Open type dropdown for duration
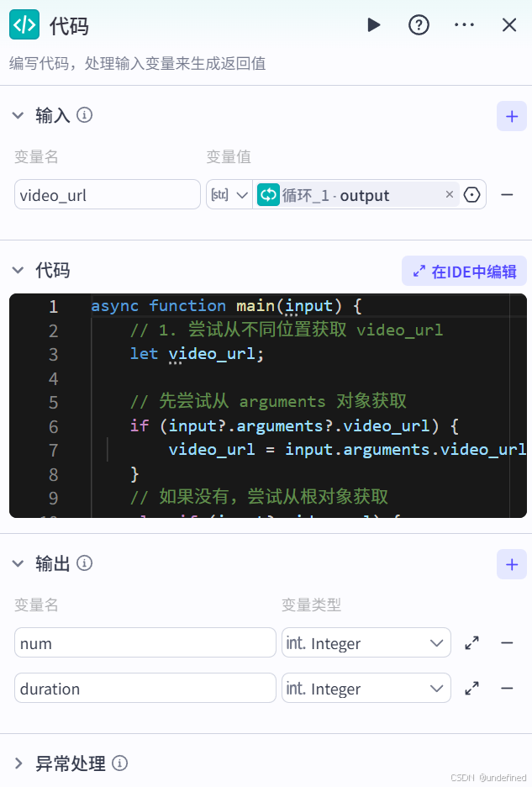 pos(366,688)
